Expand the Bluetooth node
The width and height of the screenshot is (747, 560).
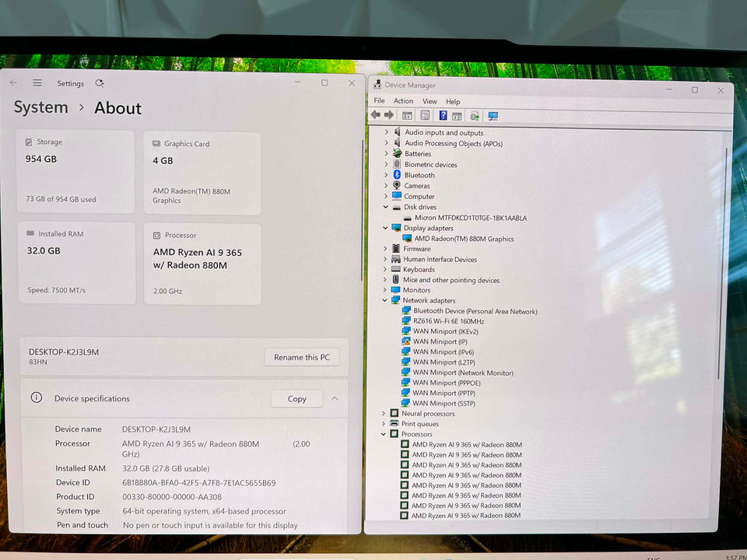(387, 175)
